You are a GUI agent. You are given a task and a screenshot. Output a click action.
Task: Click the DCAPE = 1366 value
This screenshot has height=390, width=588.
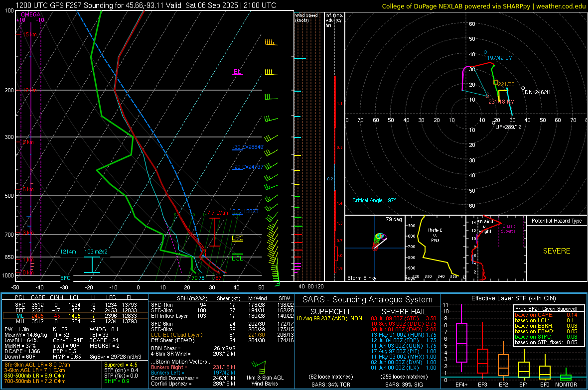[x=22, y=351]
